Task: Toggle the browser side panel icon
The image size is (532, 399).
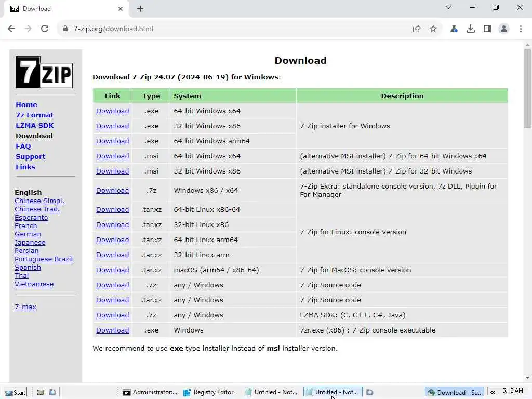Action: click(x=487, y=29)
